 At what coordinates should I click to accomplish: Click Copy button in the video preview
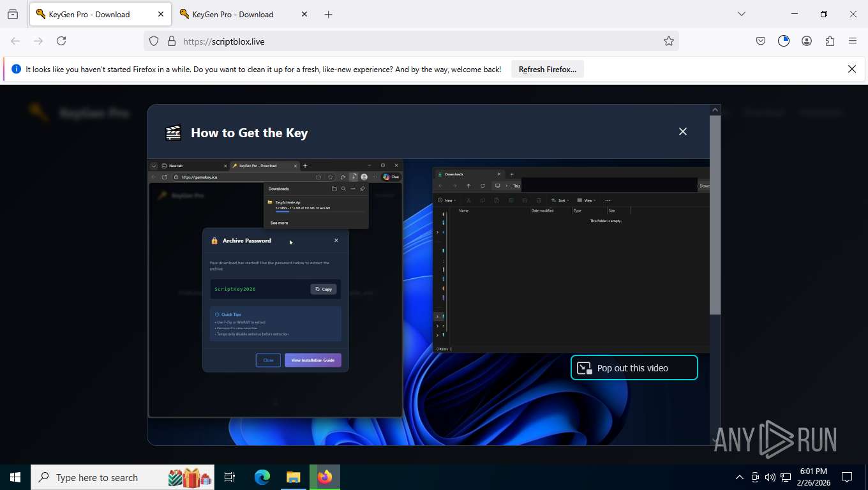point(324,289)
